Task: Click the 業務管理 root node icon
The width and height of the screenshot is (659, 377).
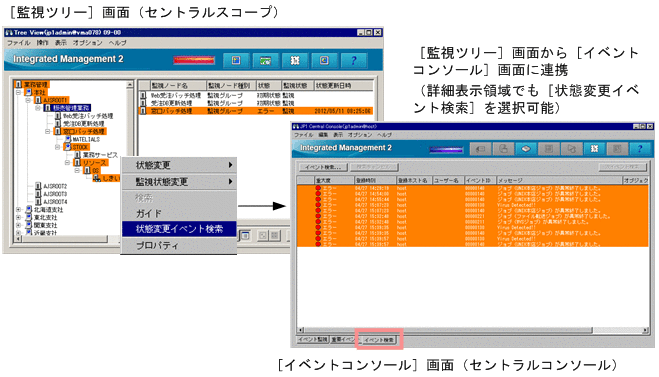Action: tap(18, 84)
